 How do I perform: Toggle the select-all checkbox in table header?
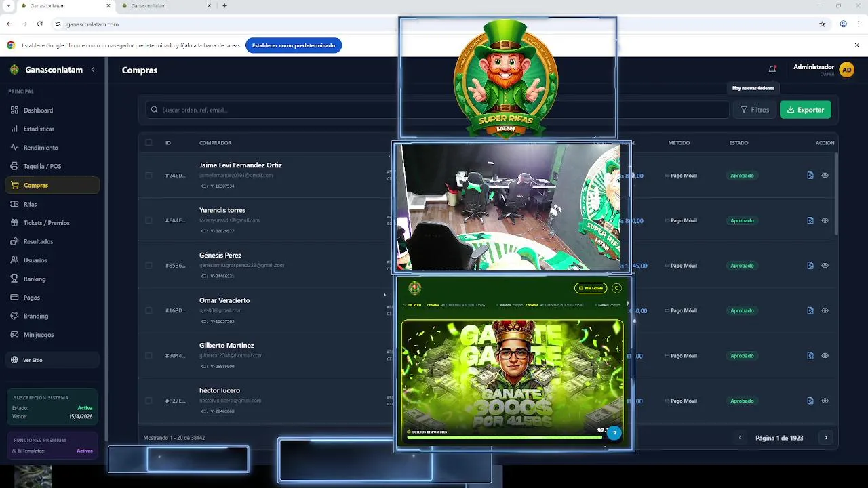pyautogui.click(x=149, y=143)
